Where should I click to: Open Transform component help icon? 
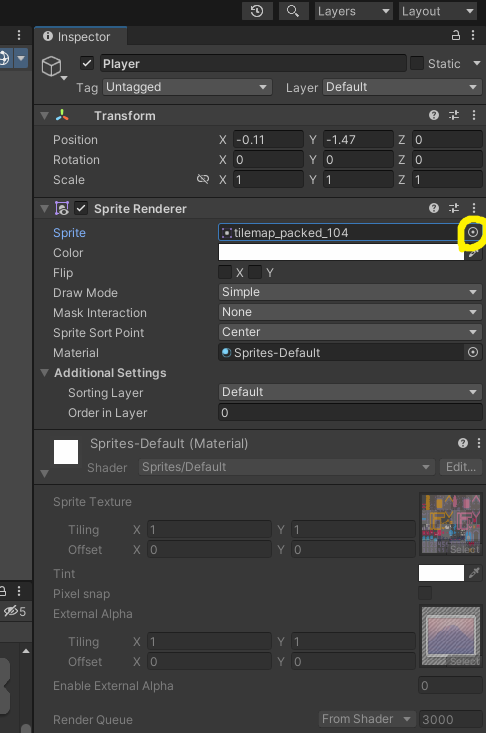[x=434, y=115]
